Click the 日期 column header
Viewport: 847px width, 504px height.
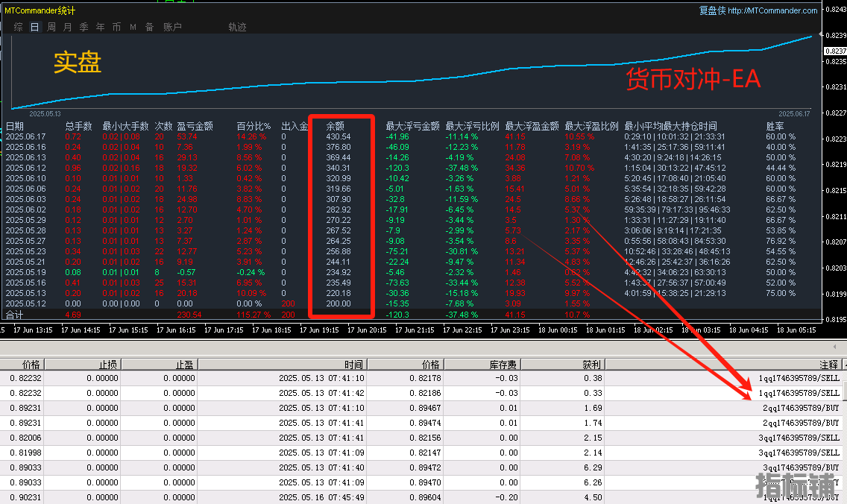(x=15, y=126)
